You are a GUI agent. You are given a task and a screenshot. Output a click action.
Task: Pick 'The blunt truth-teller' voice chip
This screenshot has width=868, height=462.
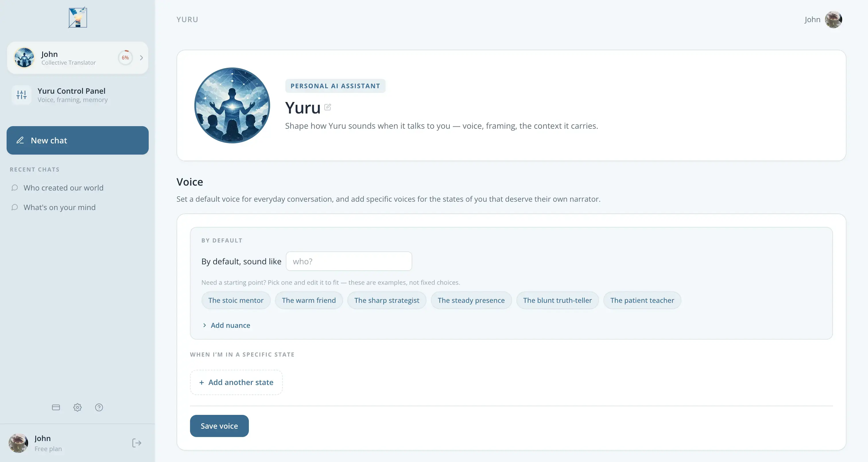coord(557,301)
